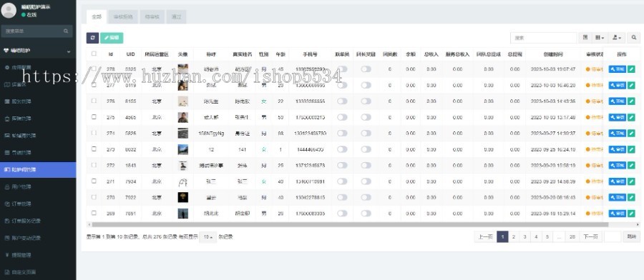This screenshot has width=644, height=280.
Task: Click the page number jump input box
Action: (x=613, y=236)
